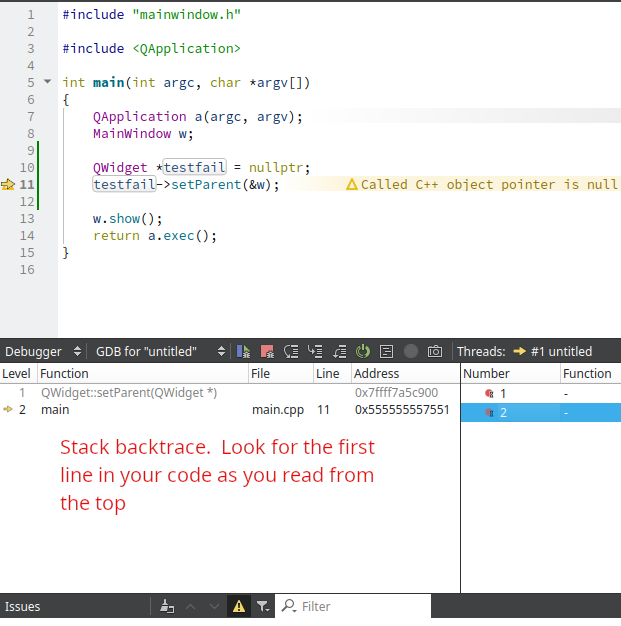The image size is (621, 626).
Task: Click the Step Out icon
Action: tap(339, 352)
